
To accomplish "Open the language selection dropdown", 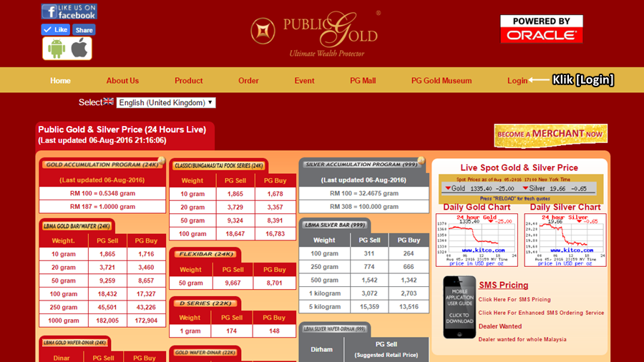I will click(166, 102).
